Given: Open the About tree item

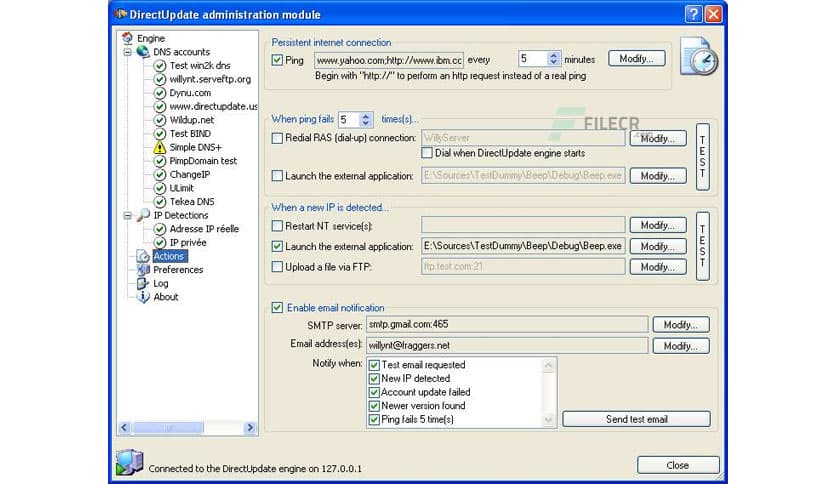Looking at the screenshot, I should click(166, 297).
